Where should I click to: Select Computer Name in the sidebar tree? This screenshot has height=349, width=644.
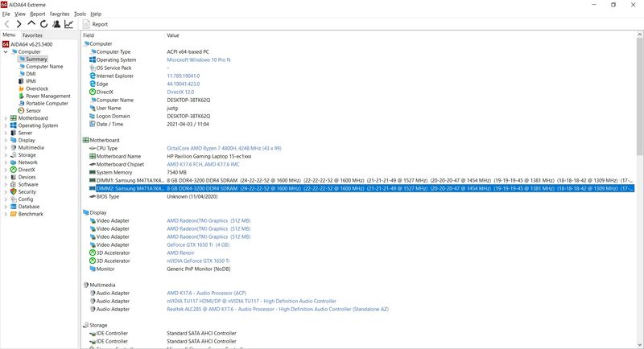pyautogui.click(x=44, y=67)
